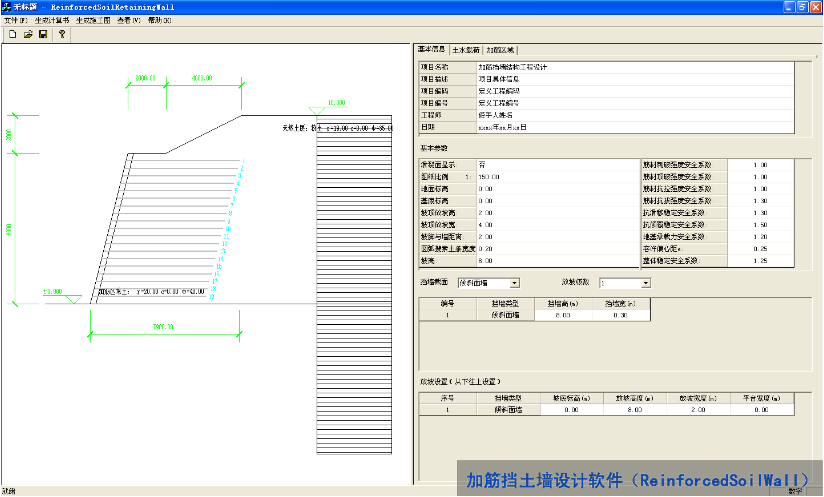Edit the 容许偏心距e value 0.25

click(x=760, y=249)
